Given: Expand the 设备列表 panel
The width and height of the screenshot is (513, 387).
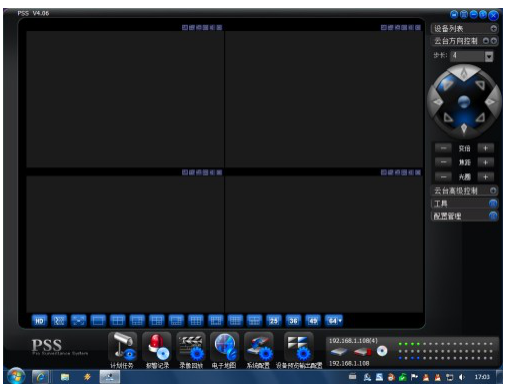Looking at the screenshot, I should 494,28.
